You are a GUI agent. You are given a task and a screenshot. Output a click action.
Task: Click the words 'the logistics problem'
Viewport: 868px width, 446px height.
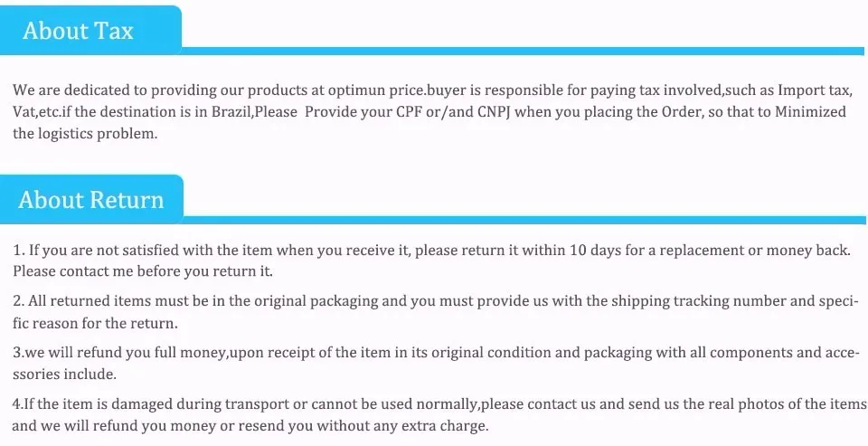[85, 134]
